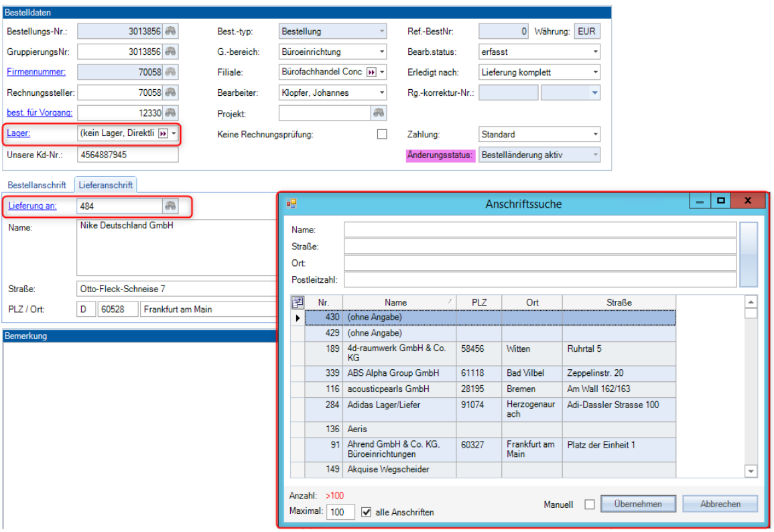Click binoculars icon next to best. für Vorgang

[x=171, y=113]
